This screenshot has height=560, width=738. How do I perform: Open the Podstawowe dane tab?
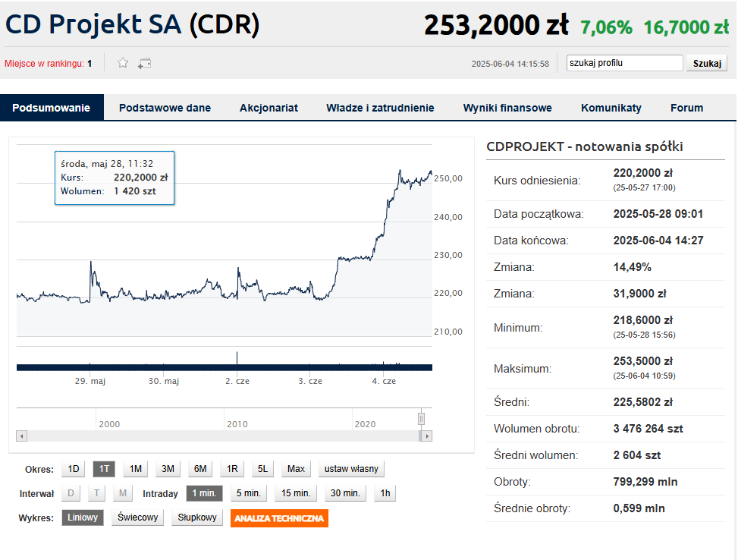point(165,108)
